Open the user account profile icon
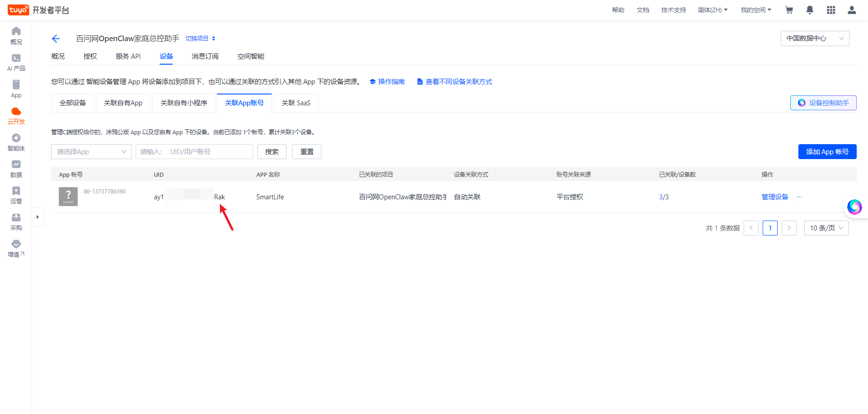Image resolution: width=868 pixels, height=414 pixels. pyautogui.click(x=852, y=10)
